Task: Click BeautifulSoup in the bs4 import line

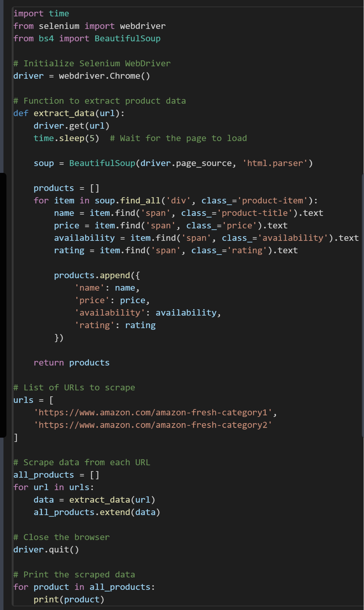Action: pos(128,38)
